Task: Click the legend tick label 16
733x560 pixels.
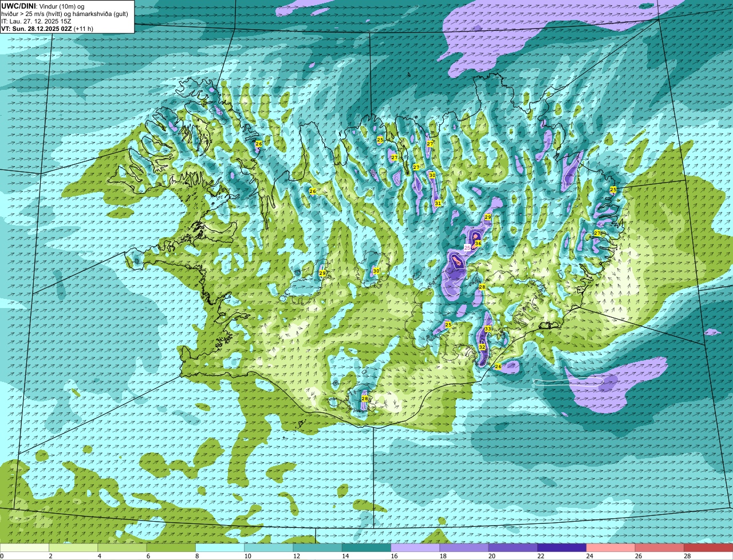Action: click(394, 556)
